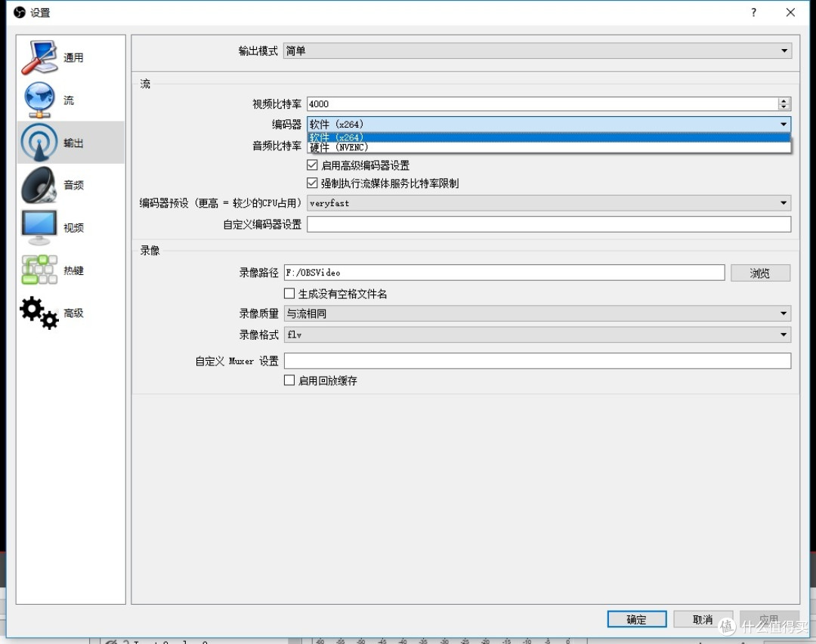Image resolution: width=816 pixels, height=644 pixels.
Task: Click the 浏览 browse button
Action: pos(760,273)
